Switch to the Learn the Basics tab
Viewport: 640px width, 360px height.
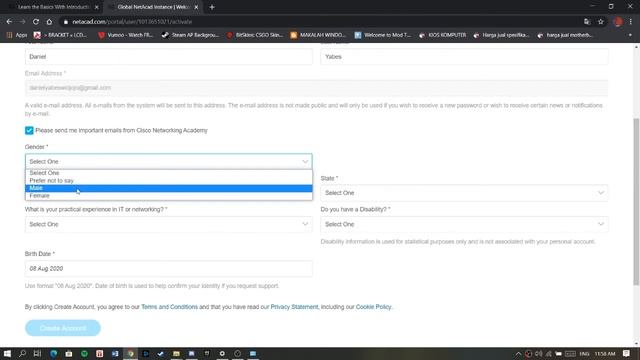pos(53,7)
